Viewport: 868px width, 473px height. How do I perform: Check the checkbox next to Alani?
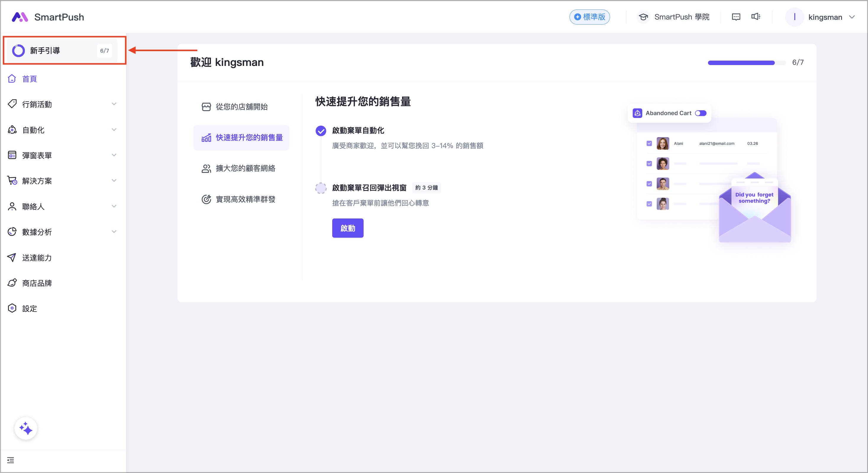pos(649,143)
